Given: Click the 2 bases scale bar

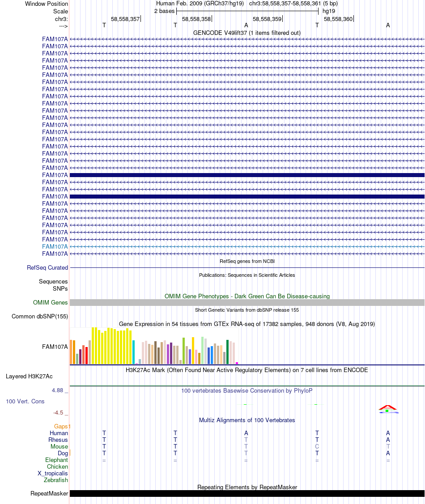Looking at the screenshot, I should point(247,11).
